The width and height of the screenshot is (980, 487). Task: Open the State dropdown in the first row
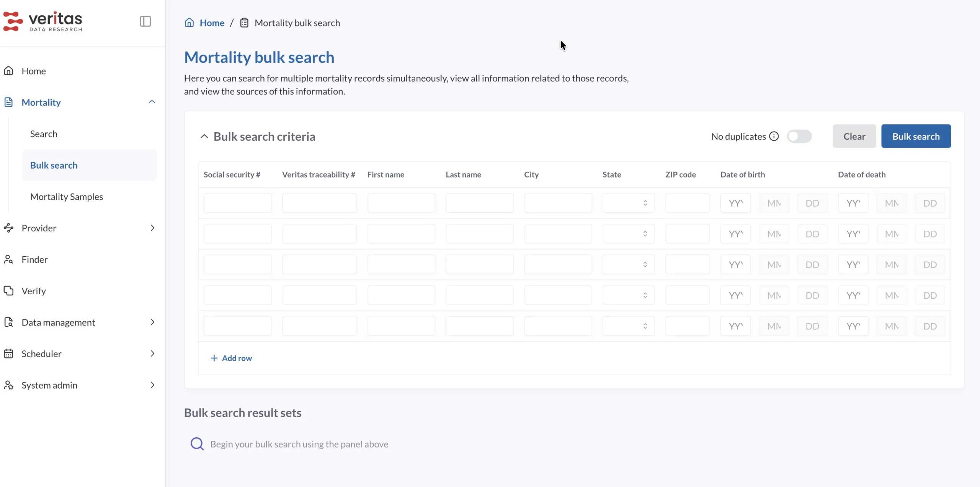click(x=629, y=203)
